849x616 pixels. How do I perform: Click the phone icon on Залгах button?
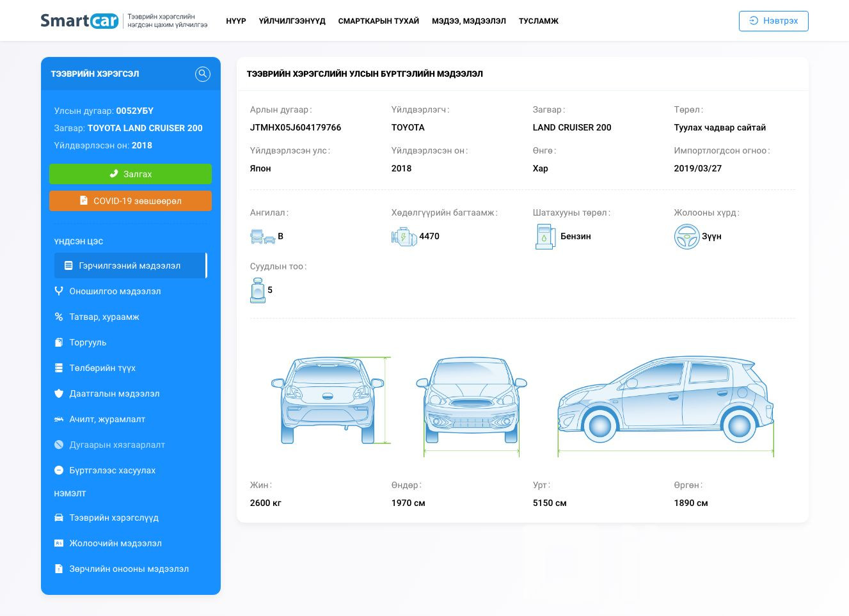tap(114, 174)
